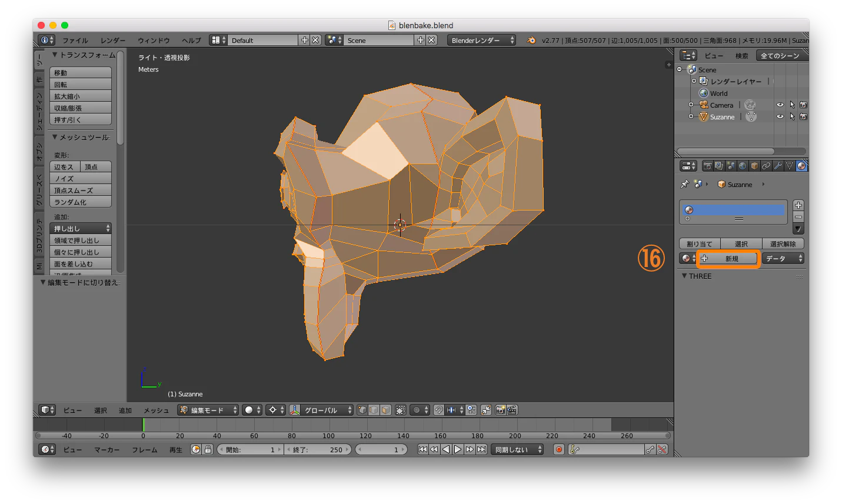Open the ファイル menu
The image size is (842, 504).
(75, 41)
